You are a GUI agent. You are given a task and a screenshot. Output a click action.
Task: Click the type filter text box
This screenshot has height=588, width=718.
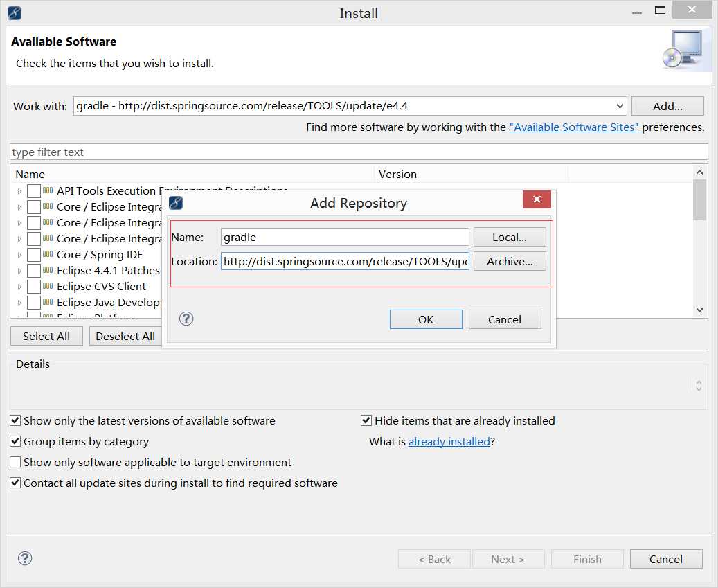click(x=359, y=152)
